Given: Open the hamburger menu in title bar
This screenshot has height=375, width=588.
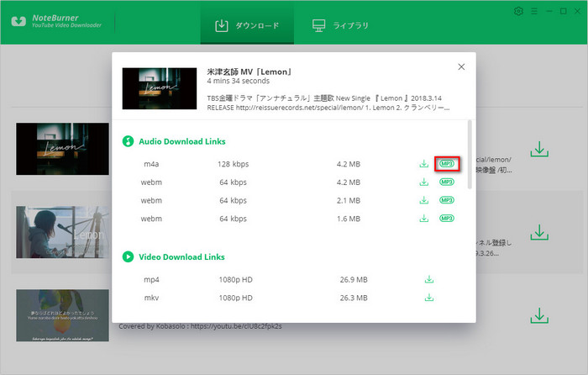Looking at the screenshot, I should [x=534, y=11].
